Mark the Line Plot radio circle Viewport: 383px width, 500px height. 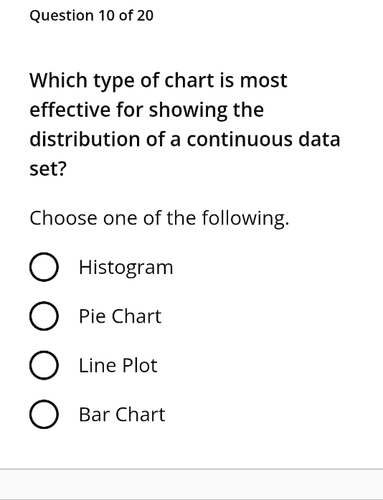44,365
